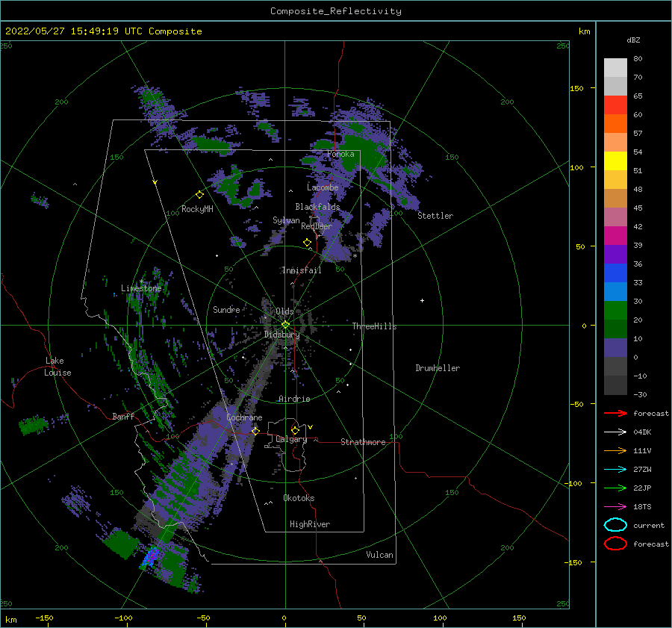Click the red forecast arrow in legend

(615, 413)
